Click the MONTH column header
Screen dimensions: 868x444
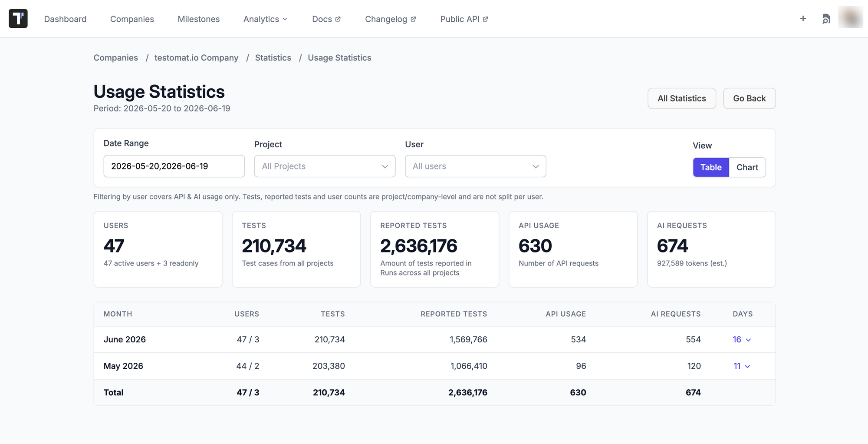point(118,314)
